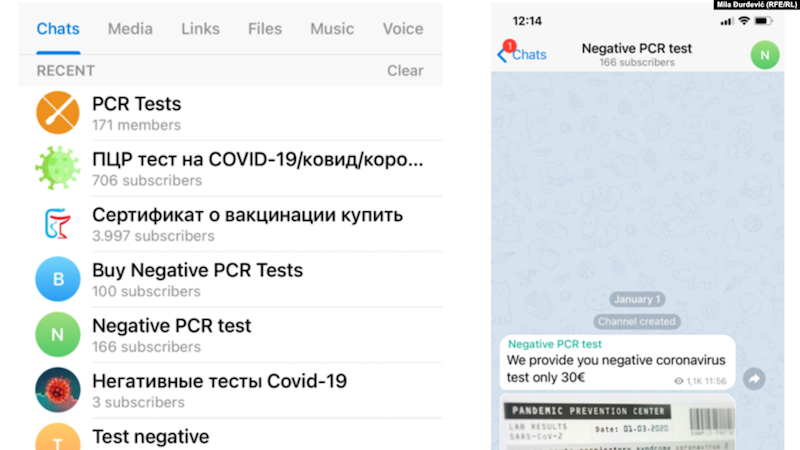
Task: Tap the green virus avatar of ПЦР тест
Action: [x=58, y=168]
